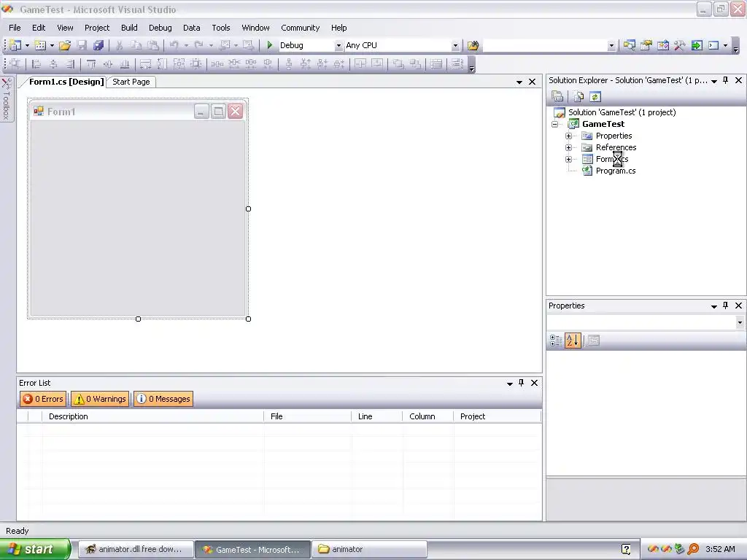Click the bottom-right resize handle of Form1
Viewport: 747px width, 560px height.
(248, 319)
